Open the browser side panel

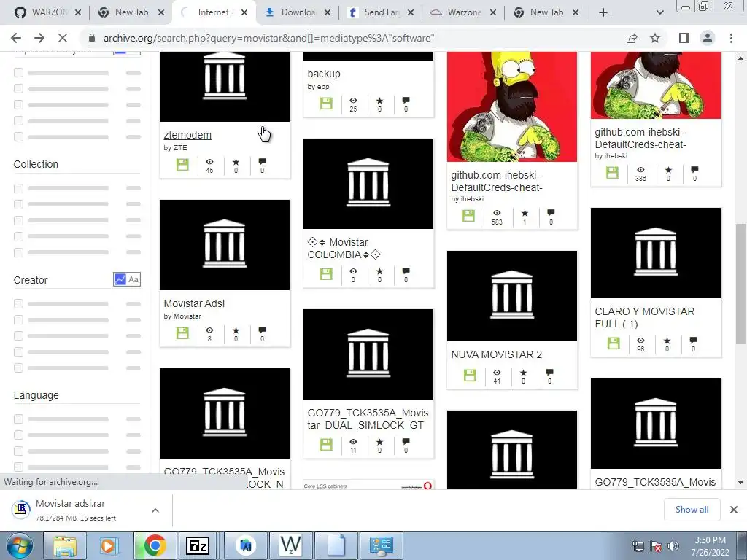[684, 38]
